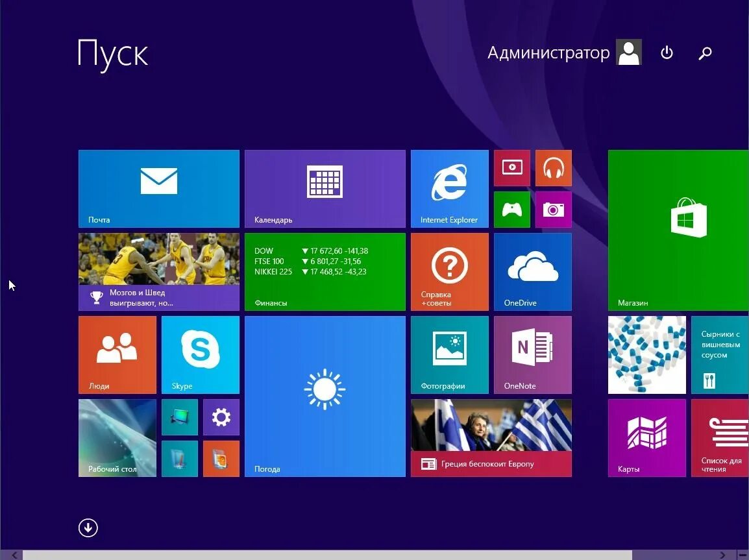The width and height of the screenshot is (749, 560).
Task: Open the Календарь calendar tile
Action: (x=325, y=189)
